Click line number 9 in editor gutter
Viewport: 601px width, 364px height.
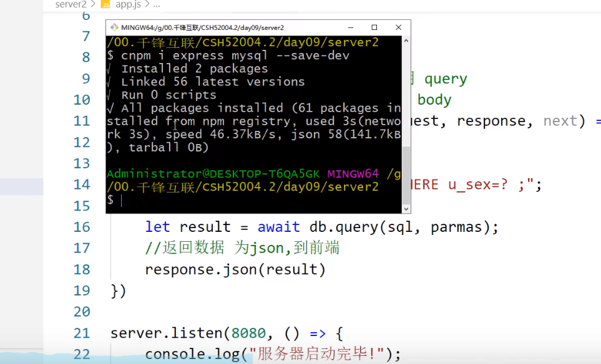click(x=86, y=79)
